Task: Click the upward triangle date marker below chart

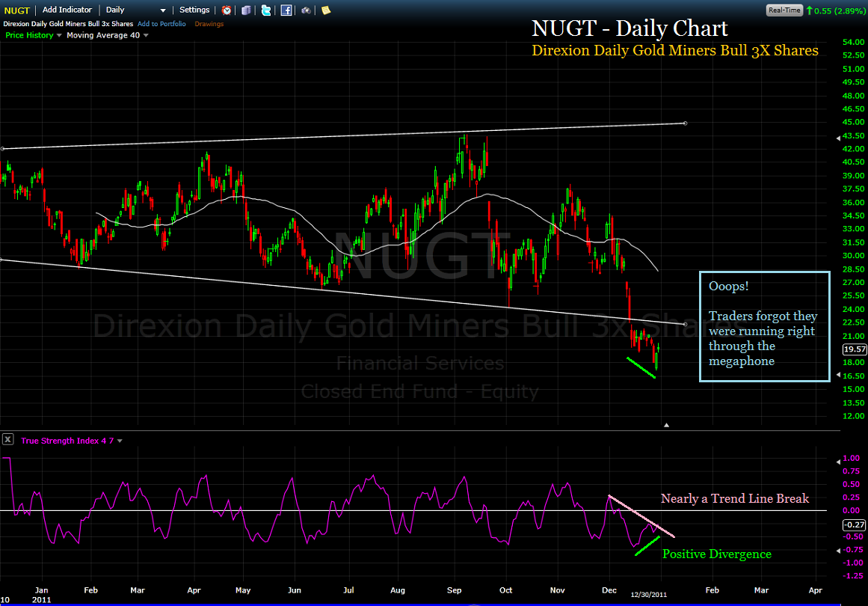Action: tap(666, 425)
